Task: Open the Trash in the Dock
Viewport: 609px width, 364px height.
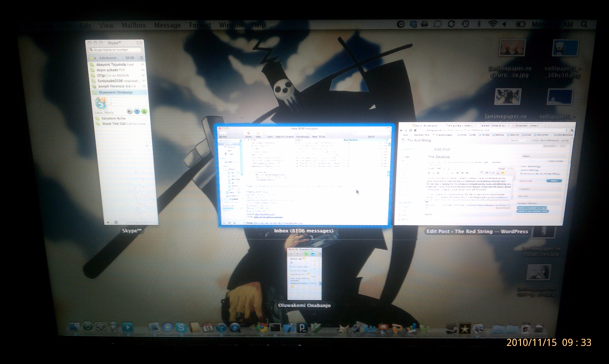Action: click(539, 329)
